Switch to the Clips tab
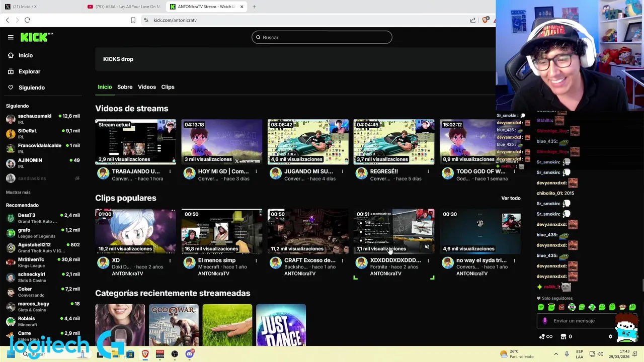644x362 pixels. point(168,87)
